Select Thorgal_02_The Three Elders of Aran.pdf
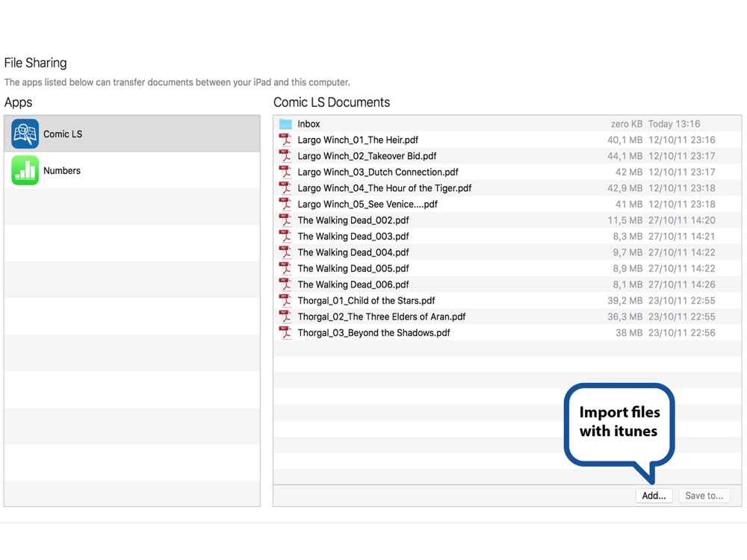This screenshot has height=560, width=747. [382, 317]
